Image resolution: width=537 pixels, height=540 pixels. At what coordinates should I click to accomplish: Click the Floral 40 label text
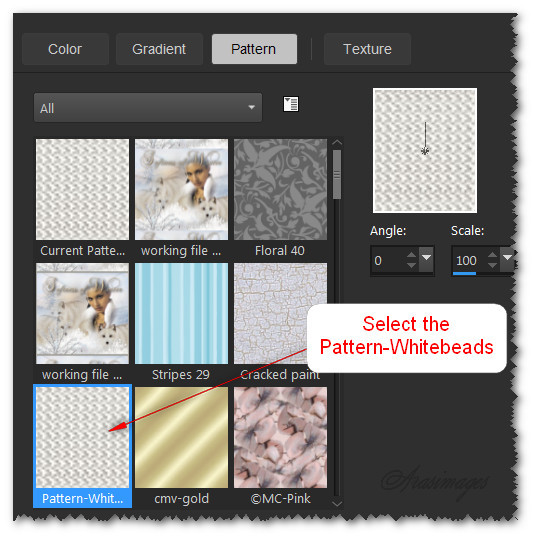click(280, 250)
